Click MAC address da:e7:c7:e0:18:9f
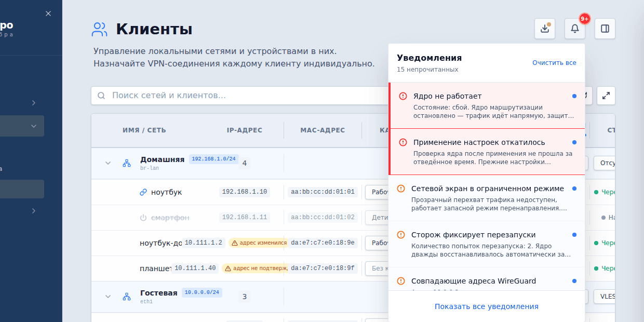 tap(323, 268)
